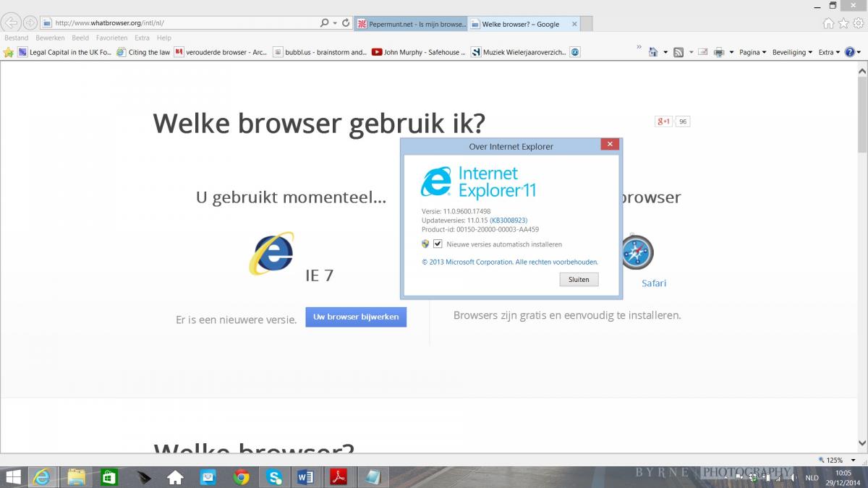
Task: Open the Bestand menu
Action: [17, 38]
